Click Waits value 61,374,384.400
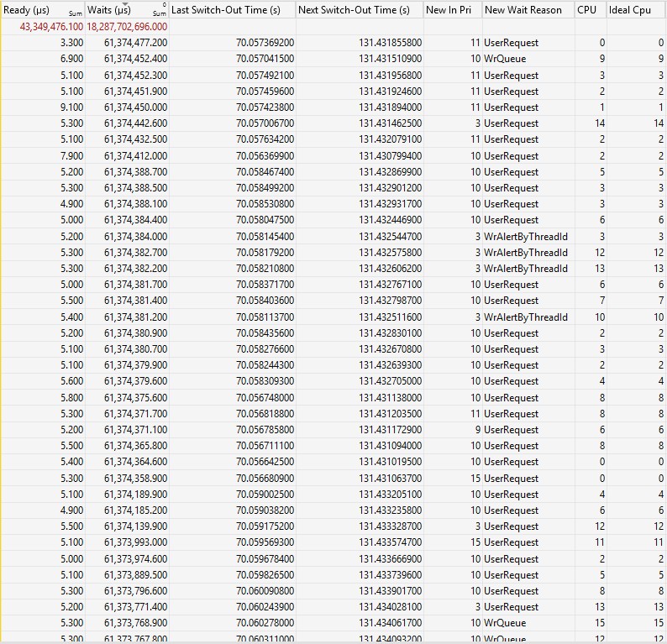 (136, 220)
